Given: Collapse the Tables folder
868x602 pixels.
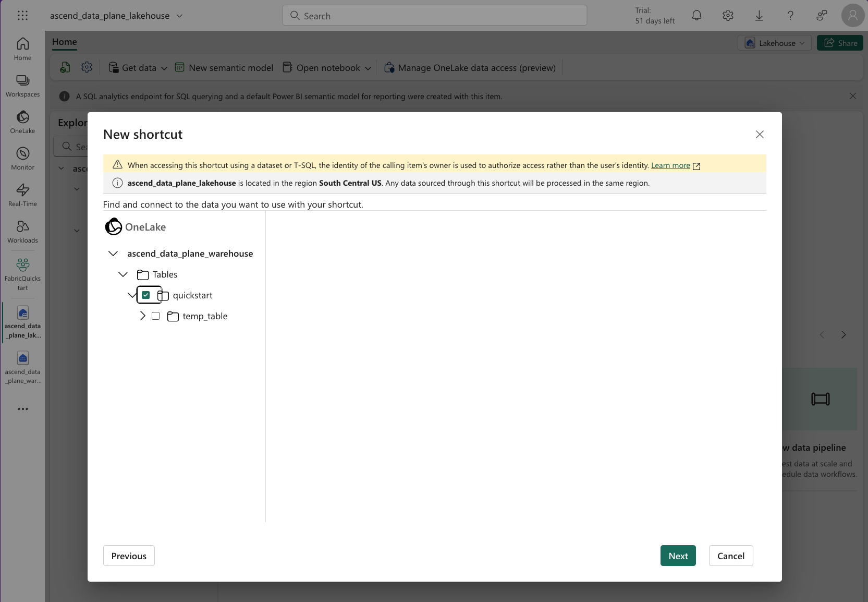Looking at the screenshot, I should click(123, 274).
